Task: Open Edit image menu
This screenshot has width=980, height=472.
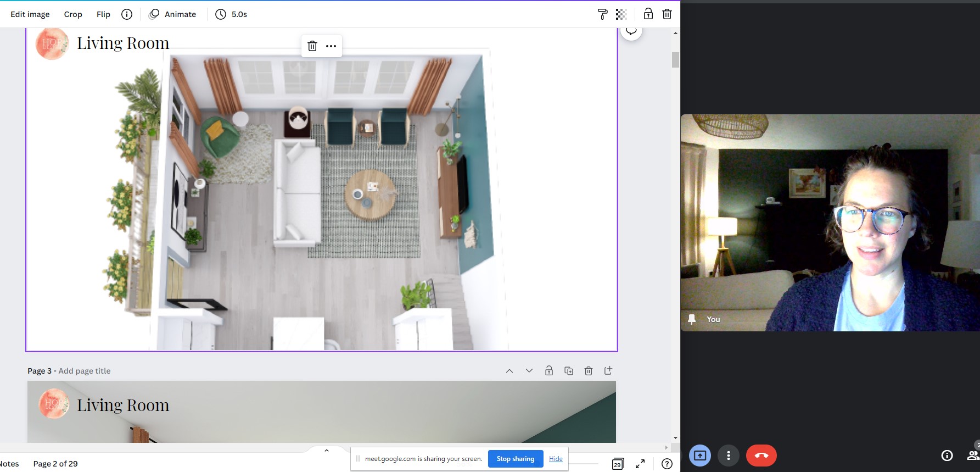Action: [30, 14]
